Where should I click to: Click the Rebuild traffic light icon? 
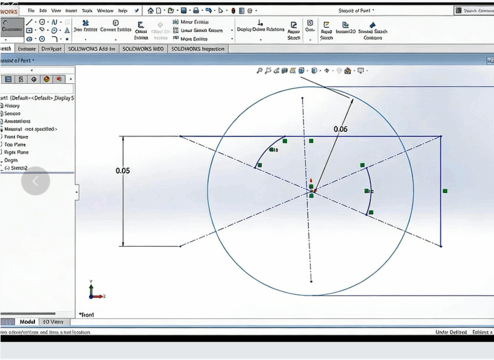click(x=233, y=11)
